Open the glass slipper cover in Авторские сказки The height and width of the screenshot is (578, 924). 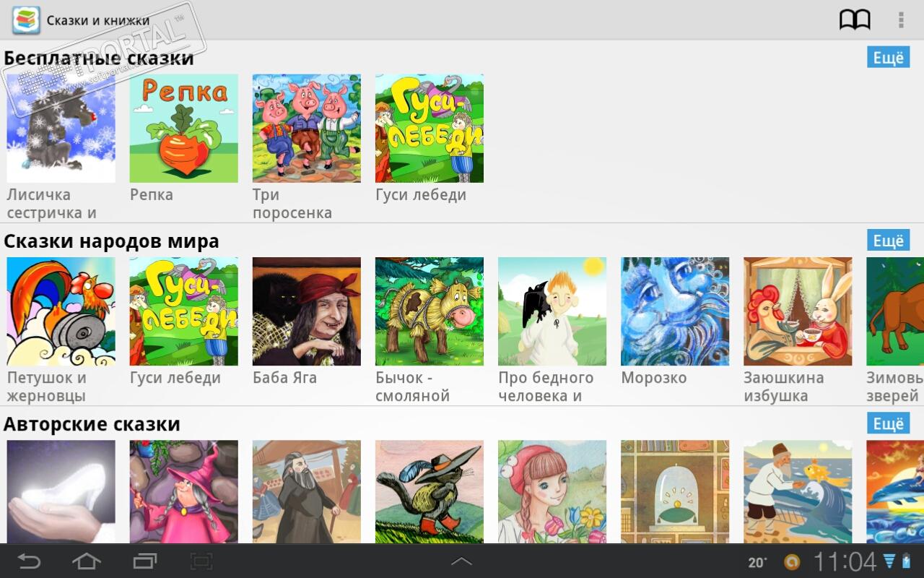[61, 491]
